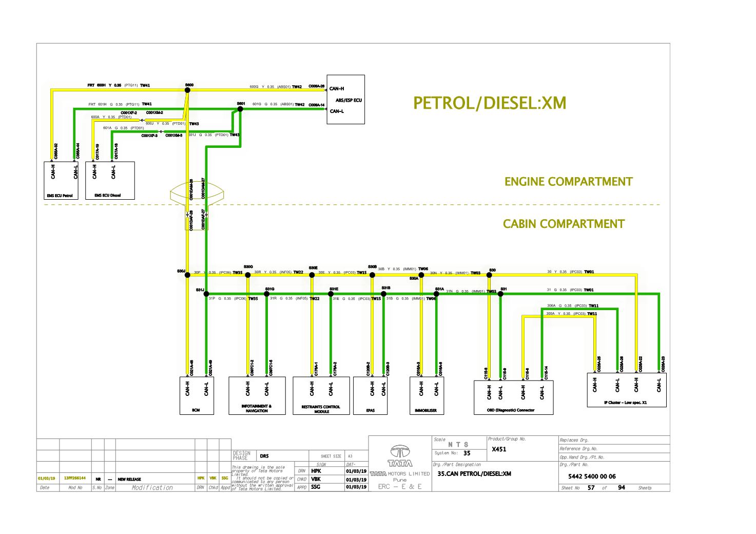The width and height of the screenshot is (756, 534).
Task: Select the PETROL/DIESEL:XM heading
Action: coord(490,103)
